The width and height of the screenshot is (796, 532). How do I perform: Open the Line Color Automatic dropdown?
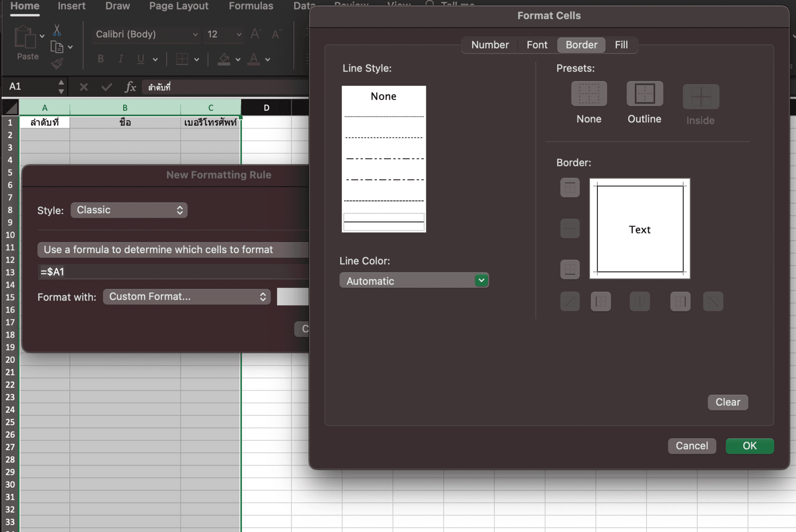(x=414, y=281)
